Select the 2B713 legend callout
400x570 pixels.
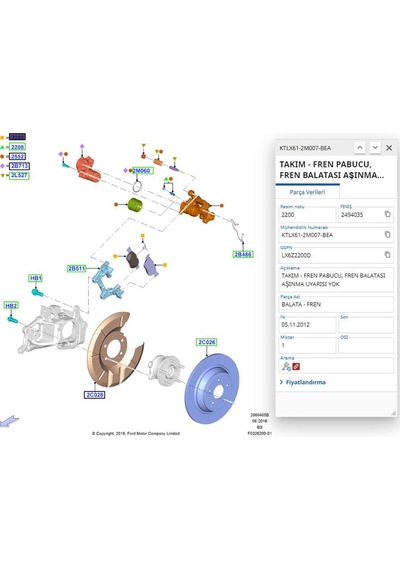(19, 166)
